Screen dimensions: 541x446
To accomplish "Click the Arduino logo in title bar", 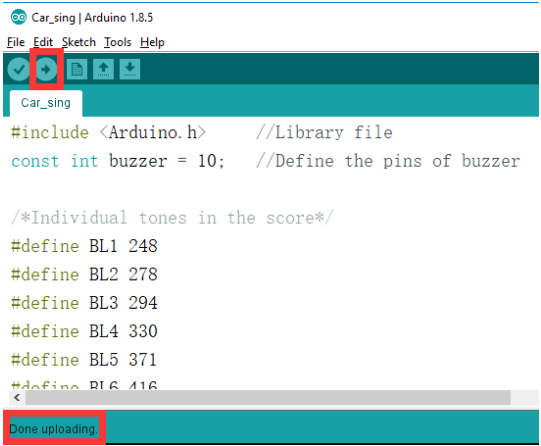I will pyautogui.click(x=18, y=17).
